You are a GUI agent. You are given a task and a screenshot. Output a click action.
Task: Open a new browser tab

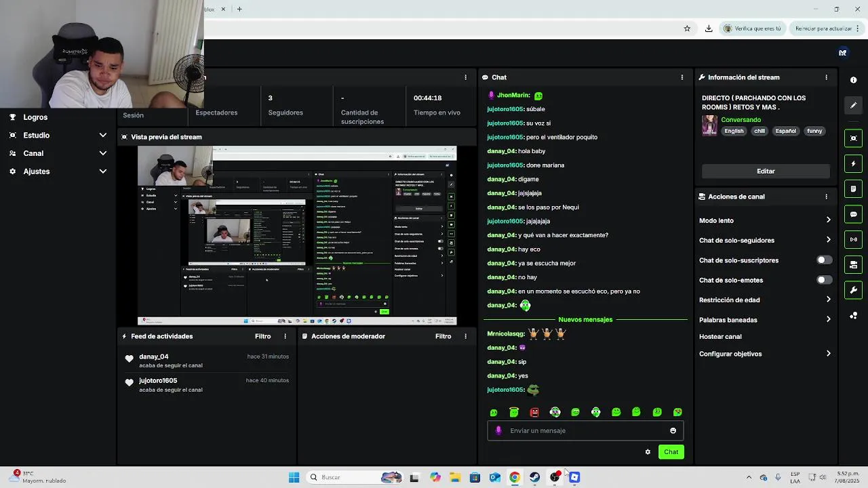click(239, 9)
